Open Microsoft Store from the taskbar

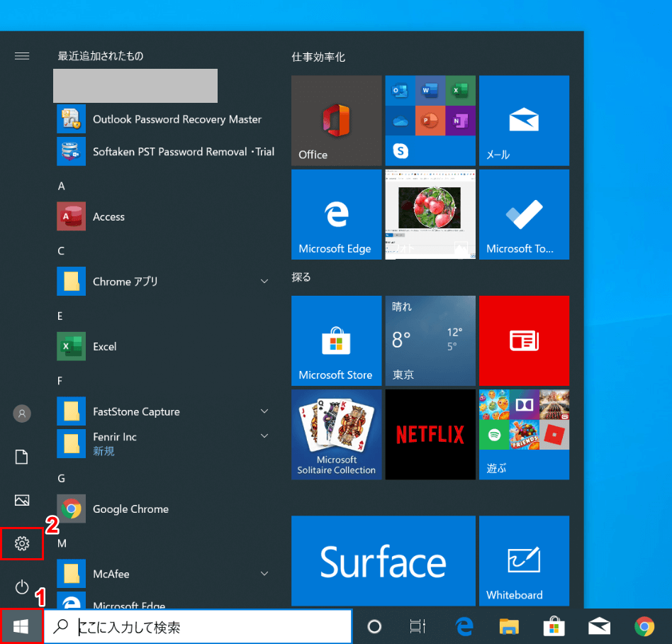(x=554, y=626)
